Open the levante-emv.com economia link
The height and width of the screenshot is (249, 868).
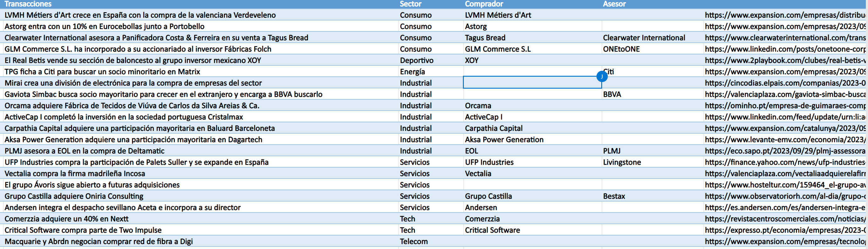pyautogui.click(x=785, y=140)
